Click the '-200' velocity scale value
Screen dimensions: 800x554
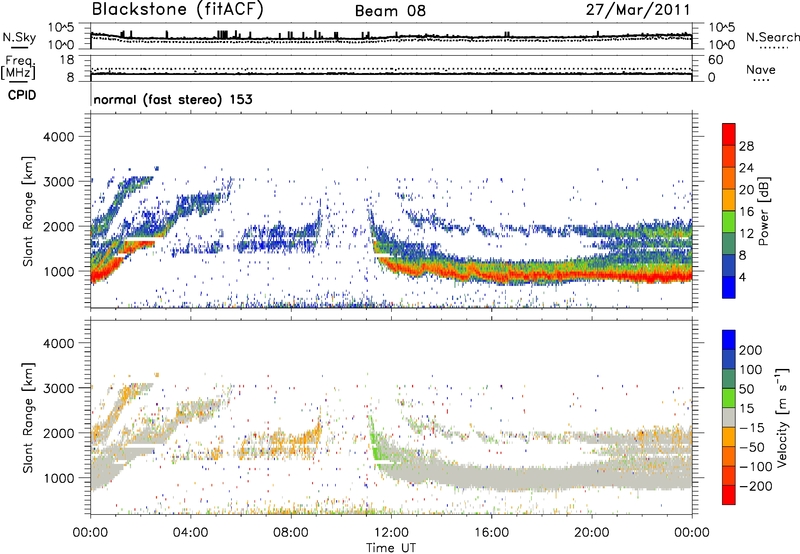(754, 486)
